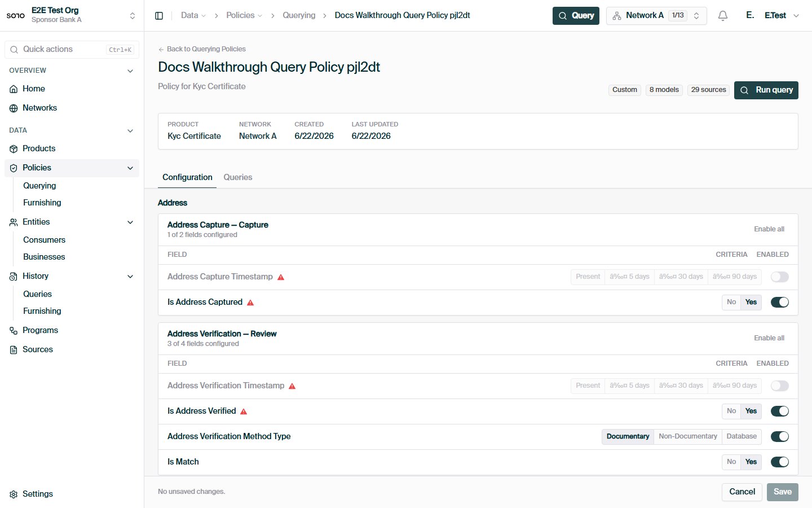Go to Businesses in sidebar

(44, 257)
